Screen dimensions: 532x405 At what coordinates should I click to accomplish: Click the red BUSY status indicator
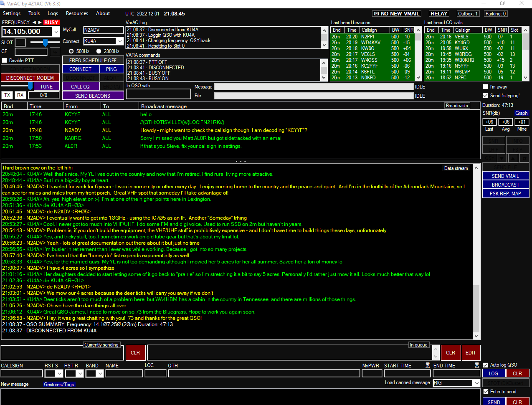[51, 23]
